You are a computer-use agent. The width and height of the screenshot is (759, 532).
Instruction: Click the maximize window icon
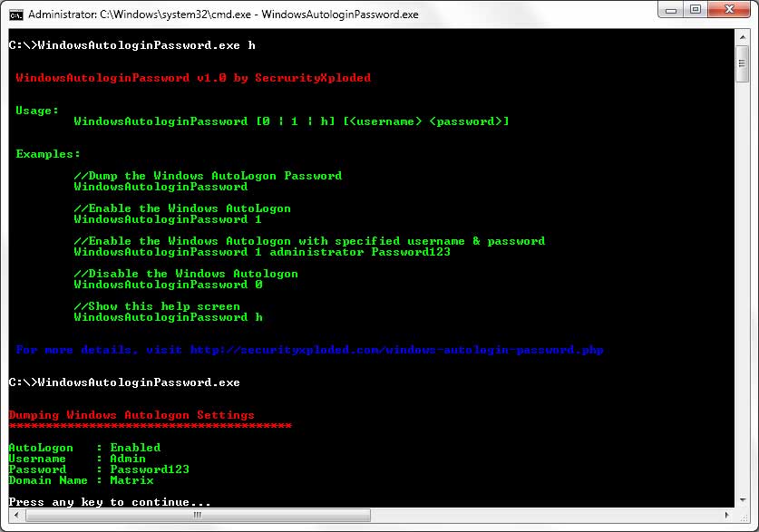pos(695,10)
